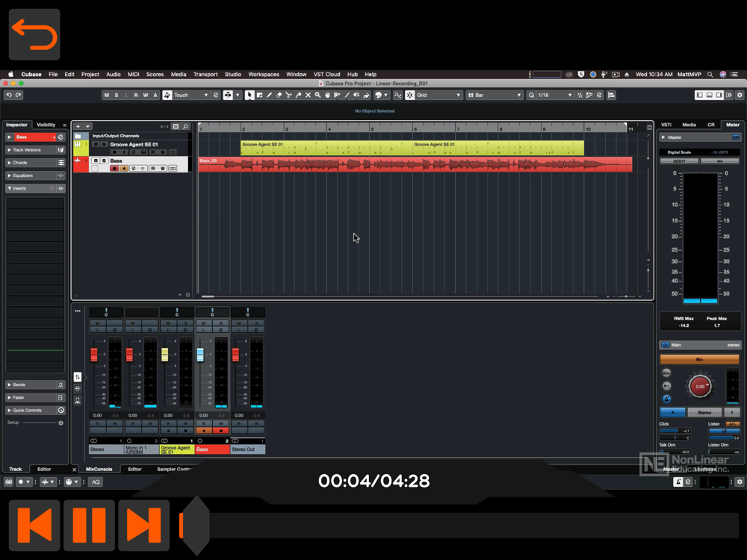Select the first Groove Agent SE 01 MIDI part
Viewport: 747px width, 560px height.
pyautogui.click(x=326, y=148)
